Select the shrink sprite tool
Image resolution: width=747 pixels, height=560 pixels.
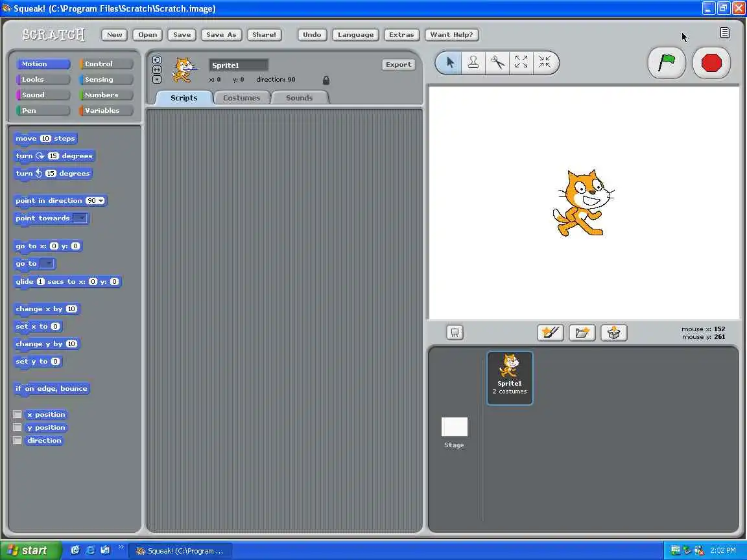coord(545,62)
